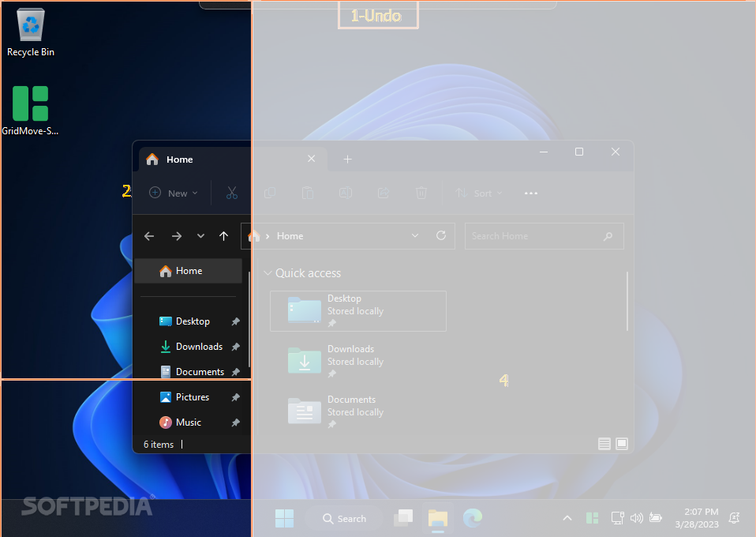This screenshot has height=537, width=756.
Task: Click the Share toolbar icon
Action: pos(384,193)
